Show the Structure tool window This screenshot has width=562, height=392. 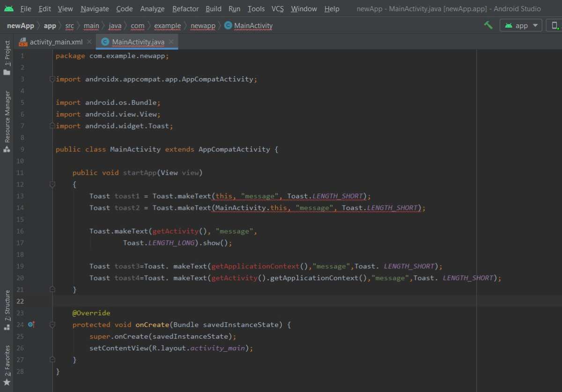[7, 310]
